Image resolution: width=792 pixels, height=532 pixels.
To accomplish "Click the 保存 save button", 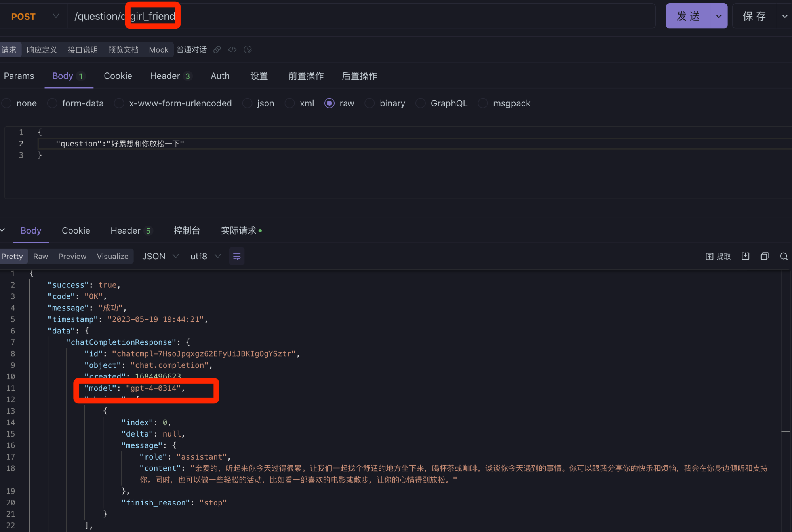I will coord(755,16).
